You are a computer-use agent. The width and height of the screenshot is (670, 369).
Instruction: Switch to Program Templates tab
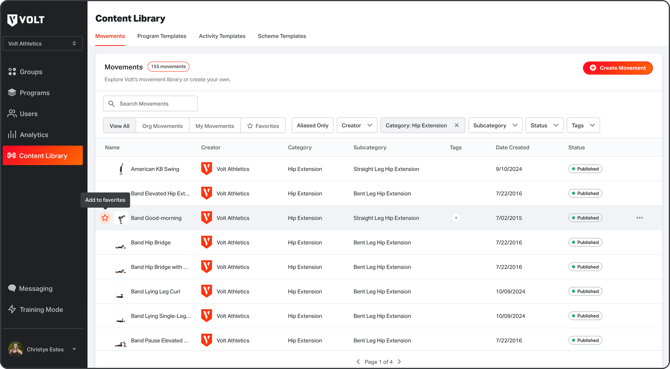[x=162, y=36]
